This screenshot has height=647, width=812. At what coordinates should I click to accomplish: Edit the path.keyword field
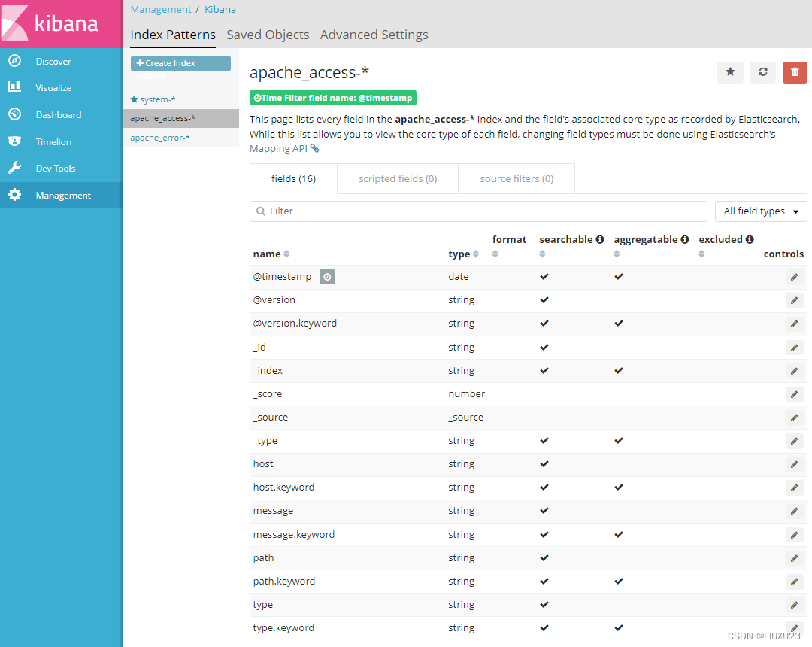(x=795, y=582)
